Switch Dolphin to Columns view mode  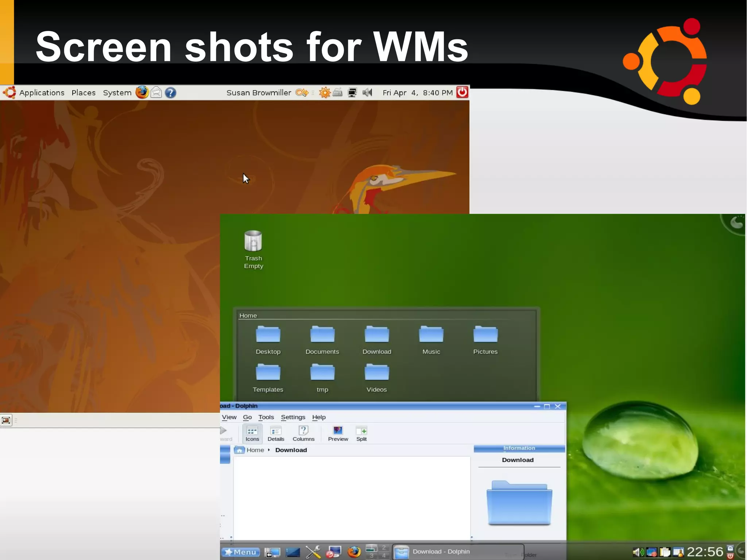click(303, 434)
